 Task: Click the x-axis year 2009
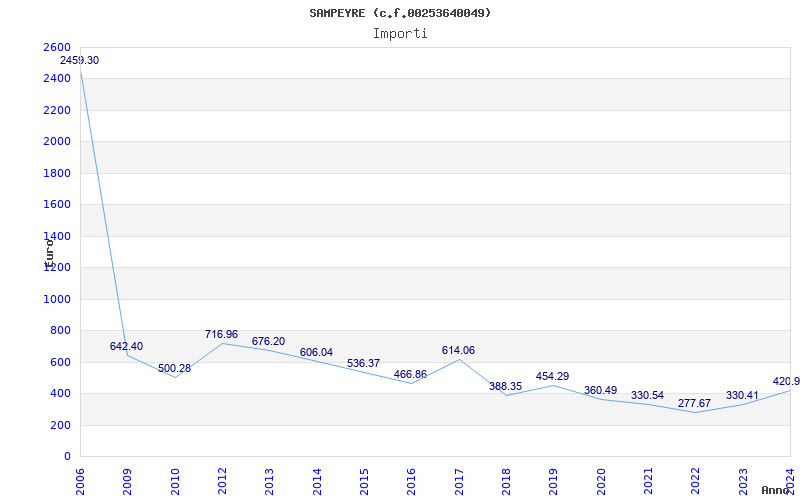(x=127, y=482)
